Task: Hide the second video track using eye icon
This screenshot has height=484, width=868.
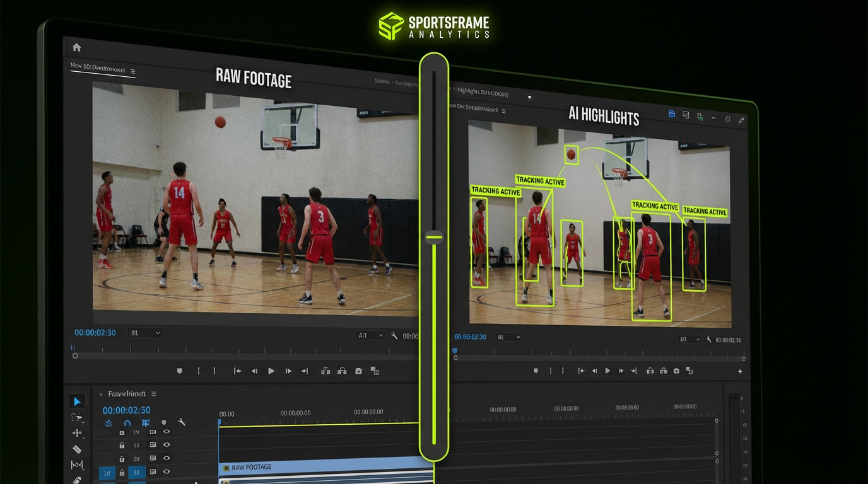Action: [x=167, y=445]
